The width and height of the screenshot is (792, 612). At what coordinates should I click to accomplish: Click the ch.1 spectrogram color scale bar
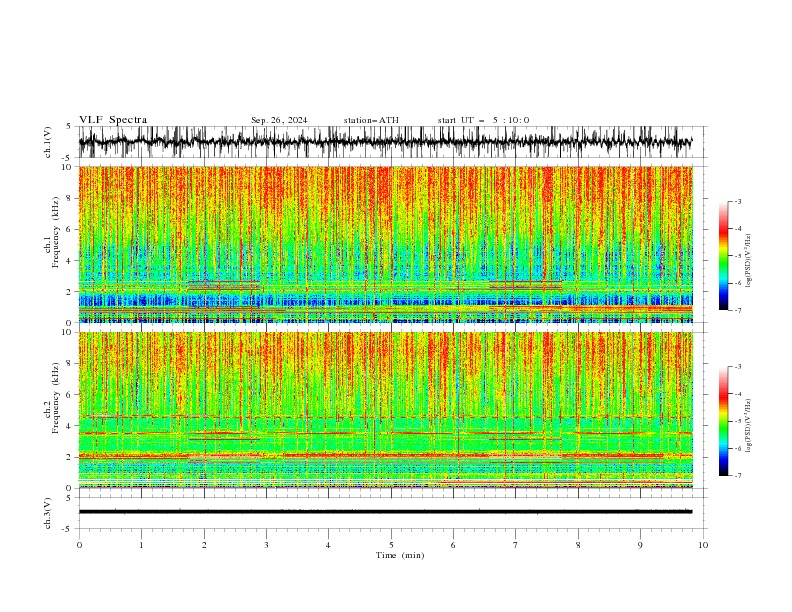[723, 256]
